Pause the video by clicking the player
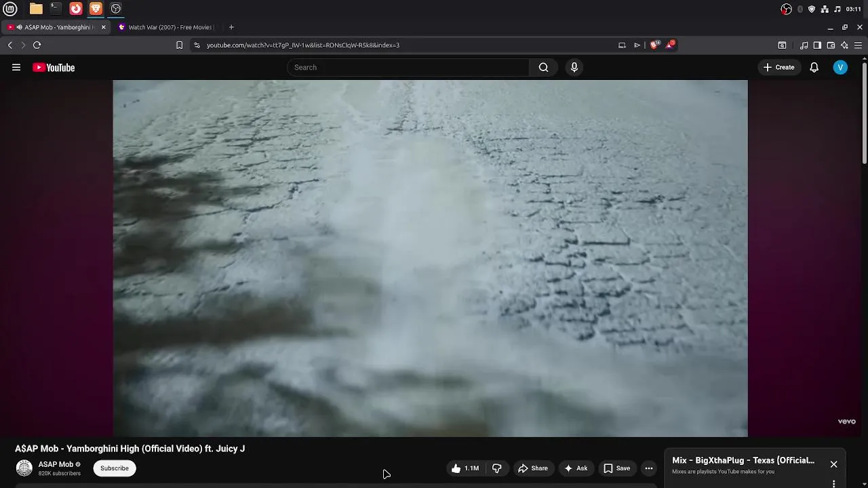Screen dimensions: 868x488 430,258
